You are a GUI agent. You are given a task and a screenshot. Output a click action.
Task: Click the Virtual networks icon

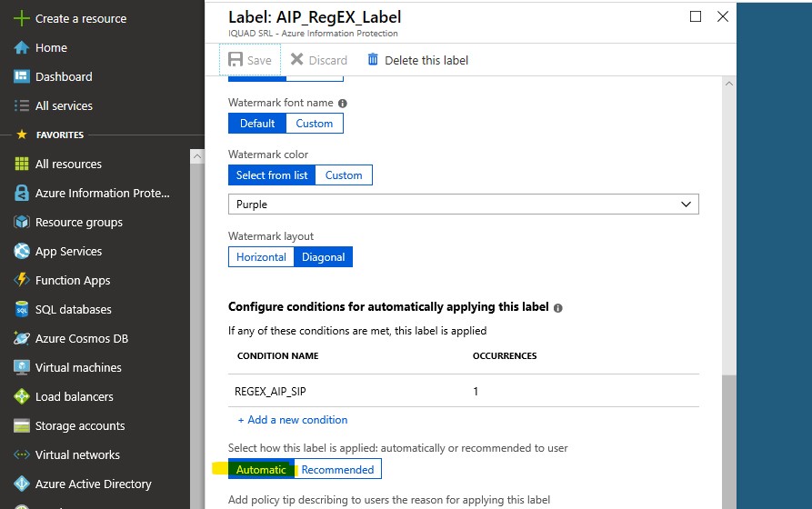click(x=21, y=454)
